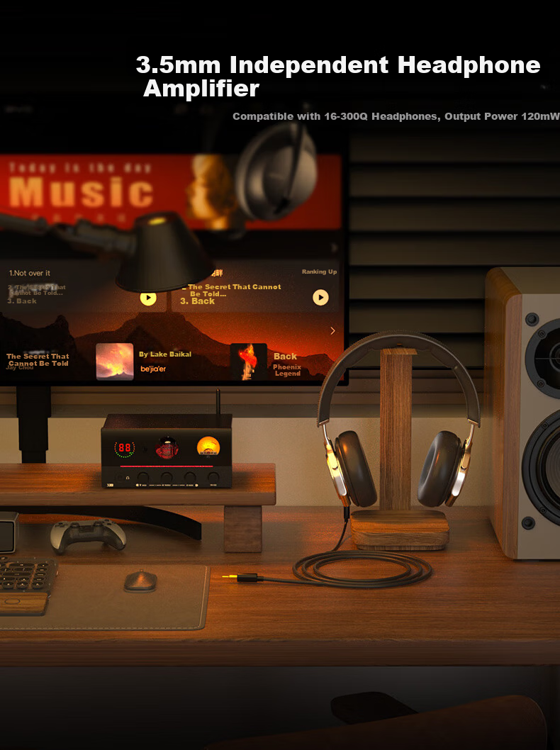Click the Music banner title
The height and width of the screenshot is (750, 560).
coord(81,193)
